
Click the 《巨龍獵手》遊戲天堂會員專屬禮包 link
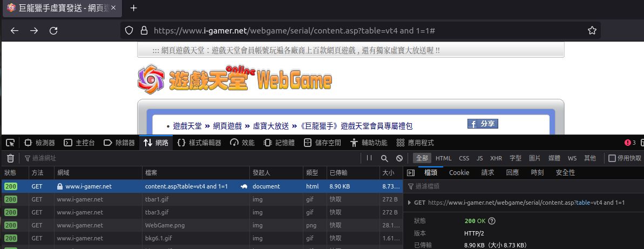point(356,126)
